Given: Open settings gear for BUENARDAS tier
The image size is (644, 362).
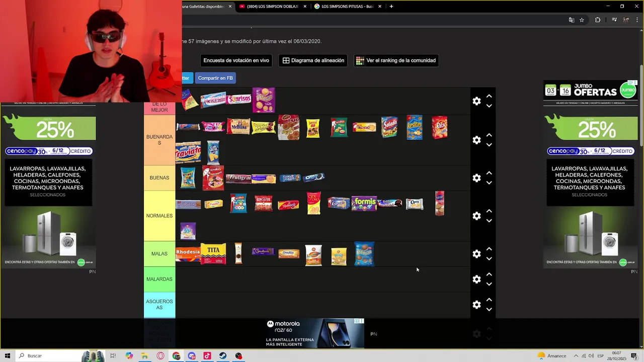Looking at the screenshot, I should 476,140.
